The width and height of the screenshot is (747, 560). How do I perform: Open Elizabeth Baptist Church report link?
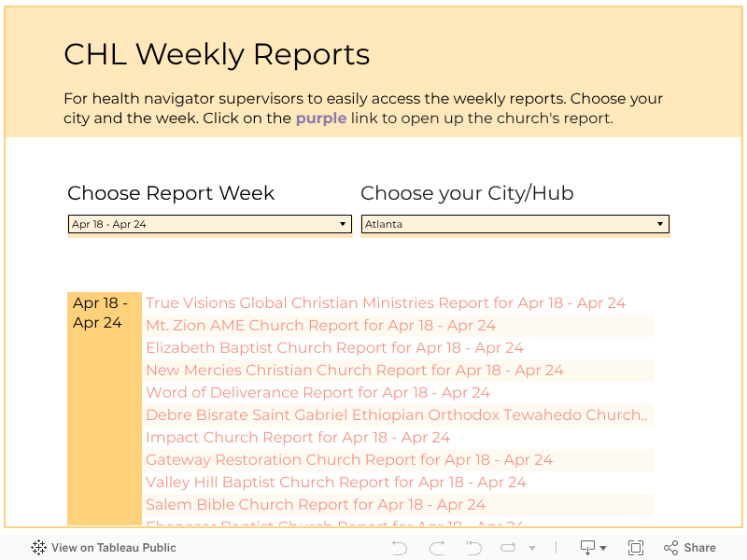point(334,348)
